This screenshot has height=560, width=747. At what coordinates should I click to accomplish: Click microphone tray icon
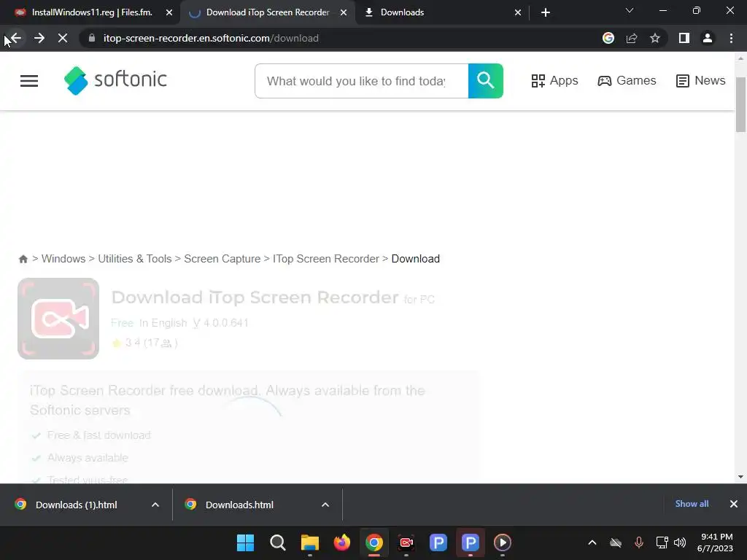coord(639,542)
